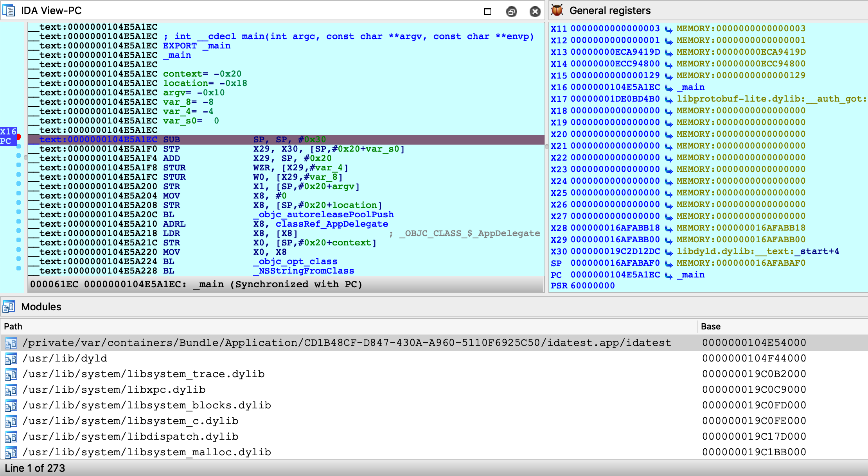Follow the _objc_autoreleasePoolPush call target

(x=323, y=215)
